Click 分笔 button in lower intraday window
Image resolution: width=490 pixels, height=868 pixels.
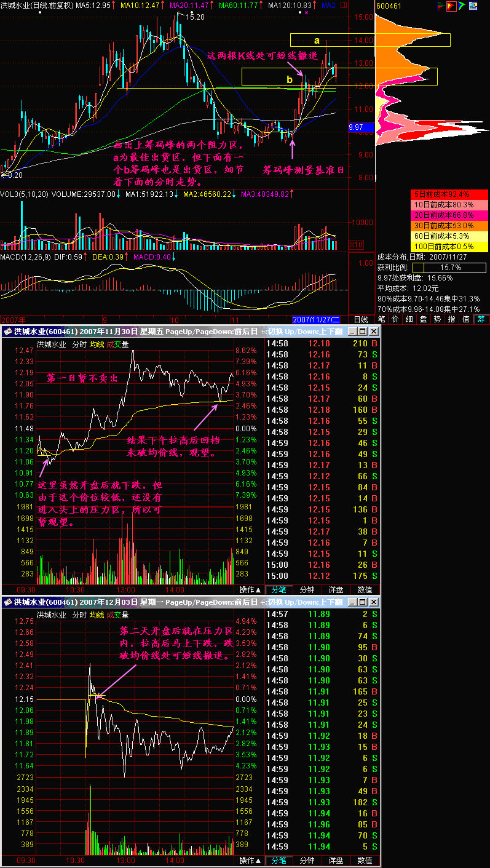[279, 860]
